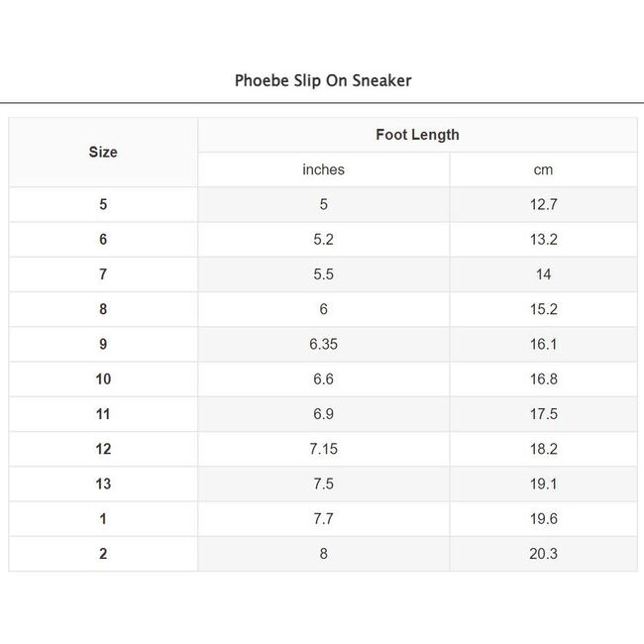Screen dimensions: 644x644
Task: Select the 7.7 inches cell
Action: [x=323, y=519]
